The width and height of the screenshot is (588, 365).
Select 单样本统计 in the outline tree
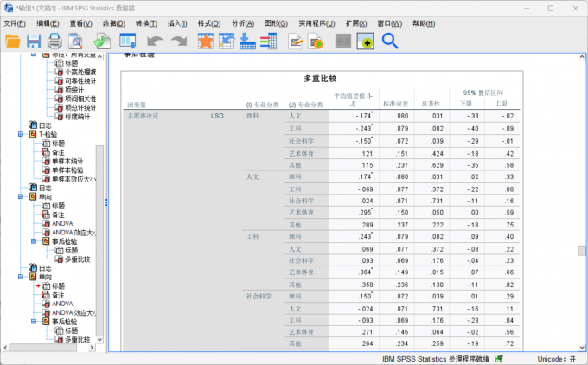coord(68,161)
